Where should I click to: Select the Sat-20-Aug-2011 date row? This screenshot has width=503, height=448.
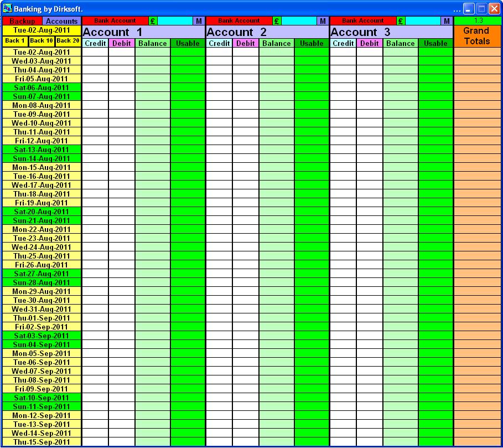(42, 212)
